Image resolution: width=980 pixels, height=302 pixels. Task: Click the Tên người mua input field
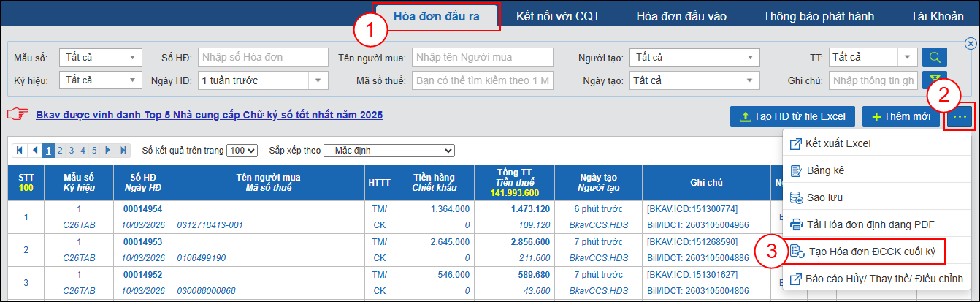coord(483,57)
